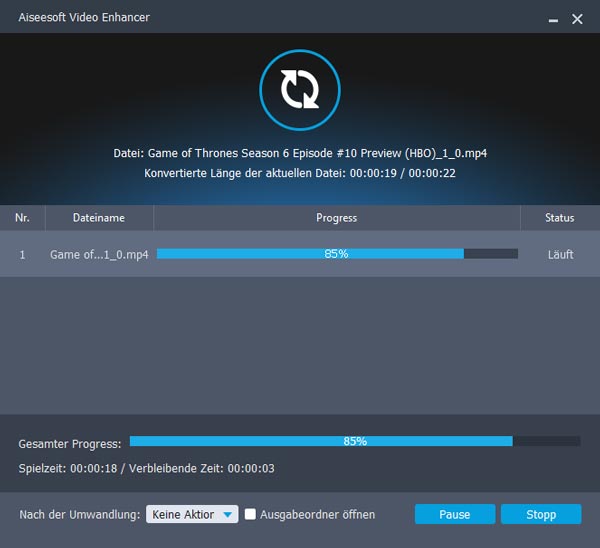The image size is (600, 548).
Task: Click the Nr. column header
Action: (x=22, y=218)
